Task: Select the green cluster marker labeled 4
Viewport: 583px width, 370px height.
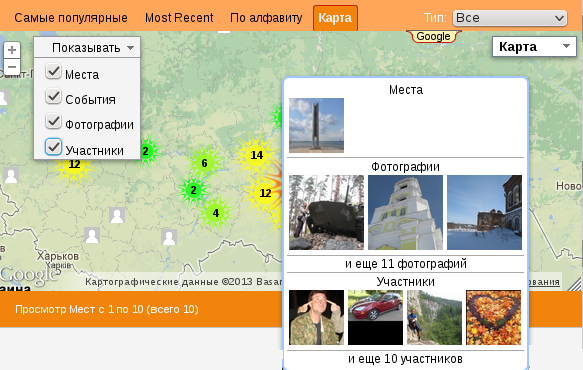Action: (x=216, y=213)
